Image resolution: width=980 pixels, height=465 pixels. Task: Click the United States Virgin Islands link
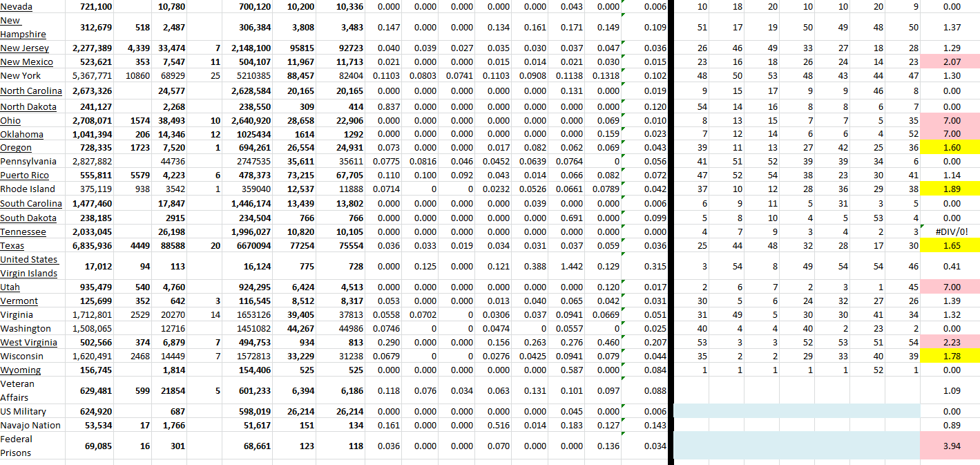(x=28, y=266)
